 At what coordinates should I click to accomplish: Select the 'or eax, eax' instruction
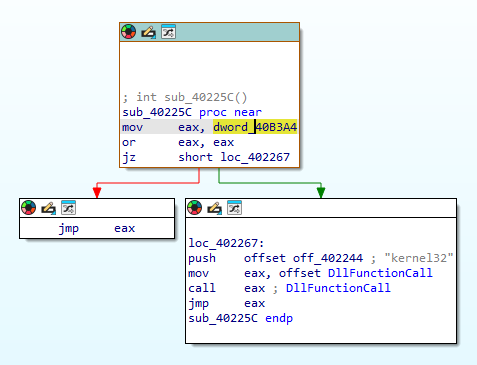coord(178,142)
